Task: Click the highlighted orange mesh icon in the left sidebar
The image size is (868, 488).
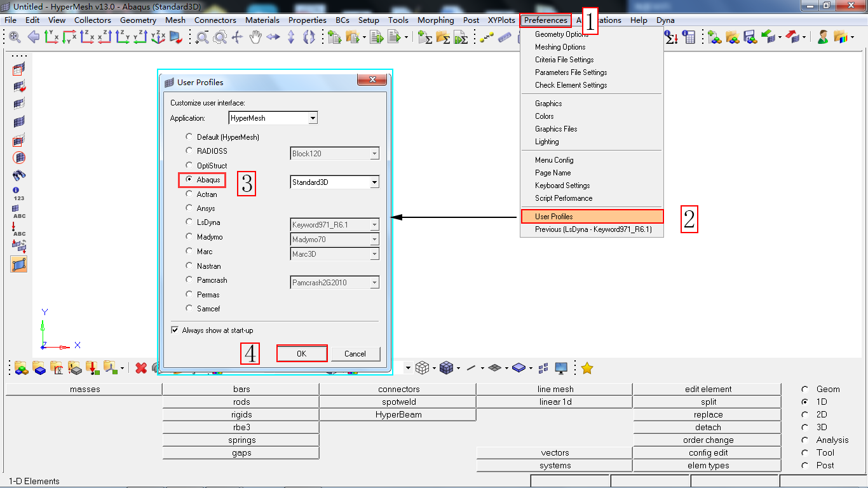Action: 19,264
